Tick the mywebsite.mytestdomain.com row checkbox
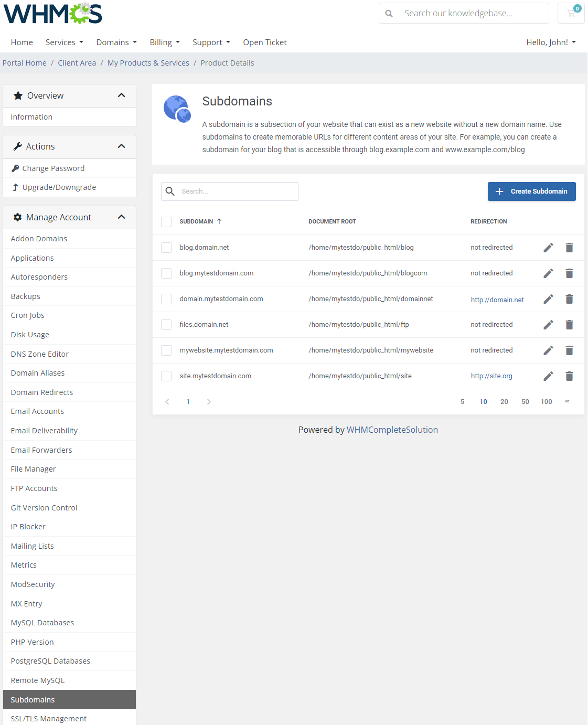The image size is (588, 725). (166, 350)
